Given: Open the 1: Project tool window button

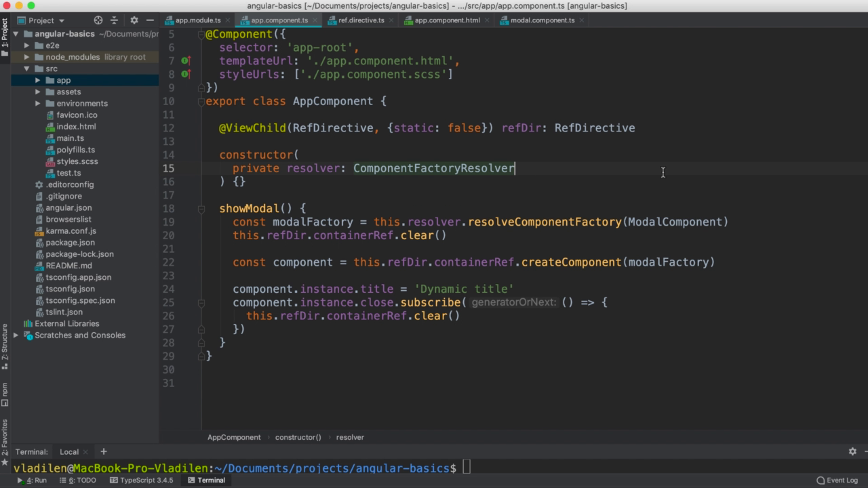Looking at the screenshot, I should pos(5,37).
